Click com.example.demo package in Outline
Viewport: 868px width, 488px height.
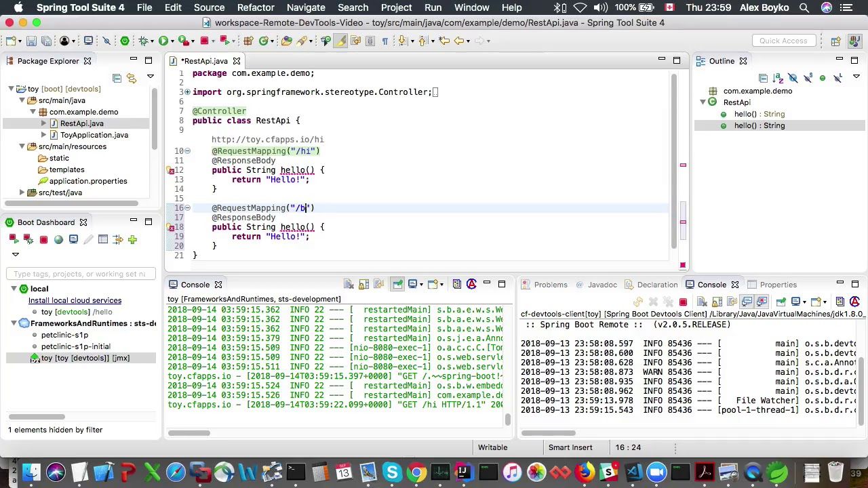(x=757, y=91)
